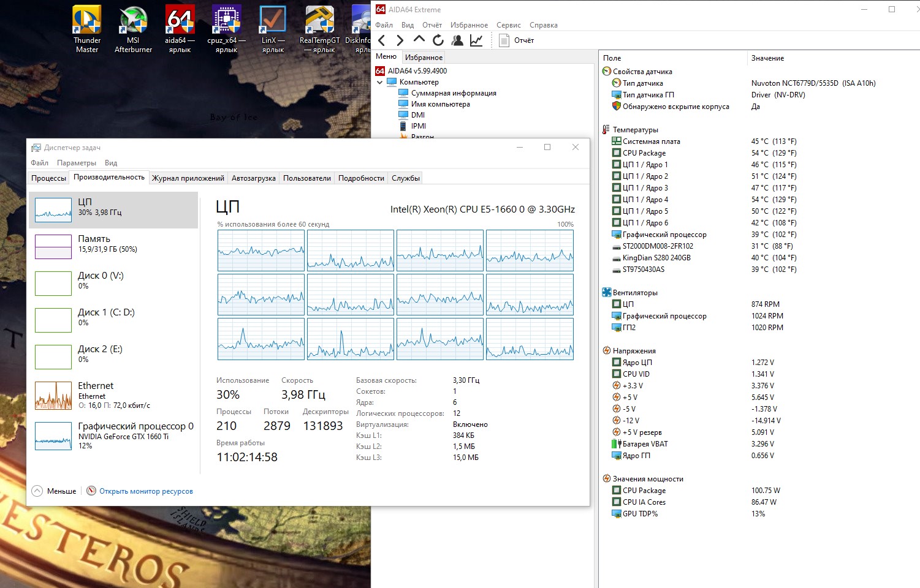This screenshot has height=588, width=920.
Task: Click the Поле column header
Action: point(672,58)
